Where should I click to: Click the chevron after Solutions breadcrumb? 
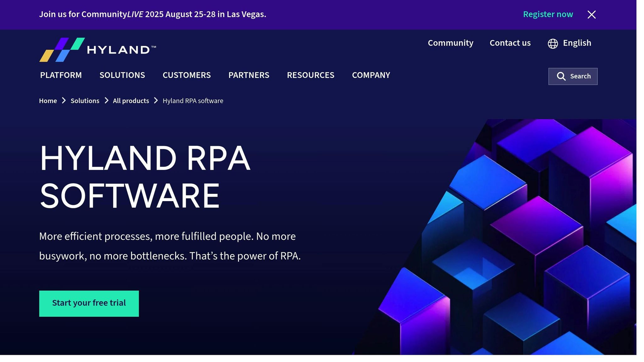pyautogui.click(x=106, y=101)
